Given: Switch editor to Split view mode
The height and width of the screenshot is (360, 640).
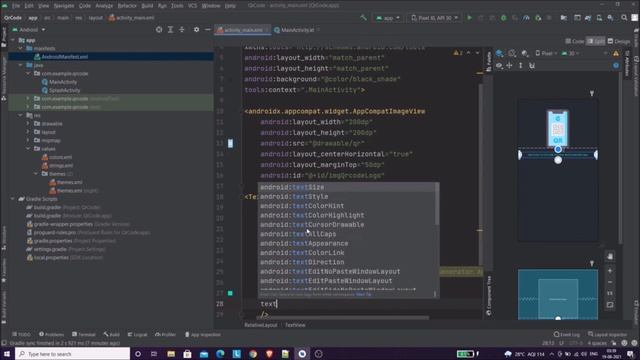Looking at the screenshot, I should point(596,41).
